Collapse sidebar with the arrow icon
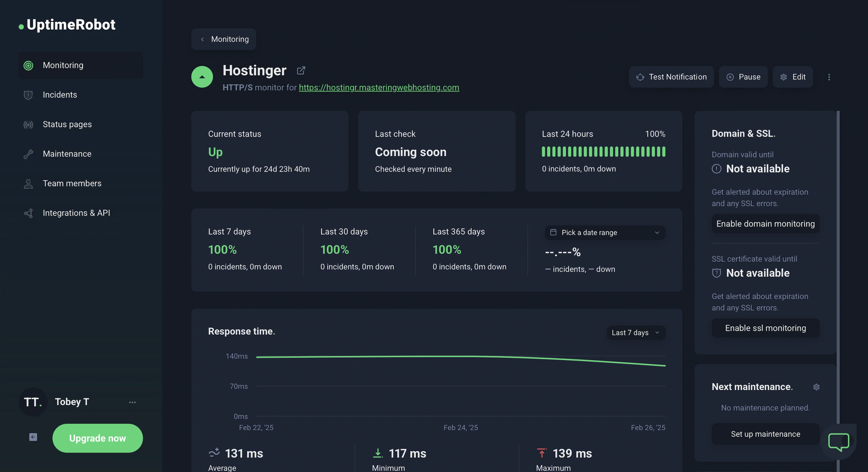Image resolution: width=868 pixels, height=472 pixels. tap(33, 437)
